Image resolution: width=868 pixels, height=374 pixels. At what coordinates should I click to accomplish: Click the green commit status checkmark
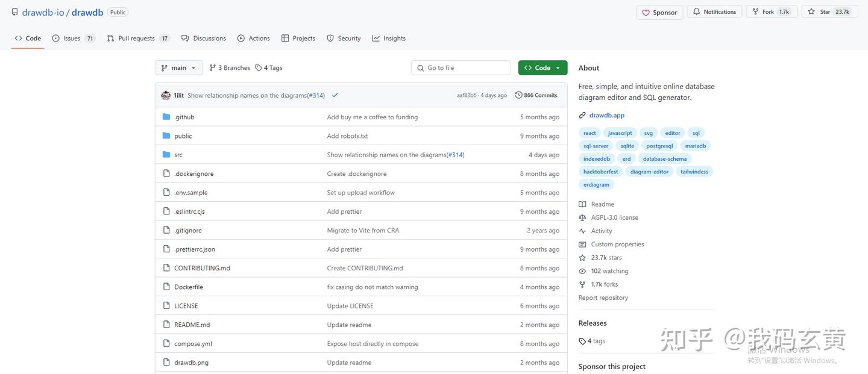click(x=335, y=95)
